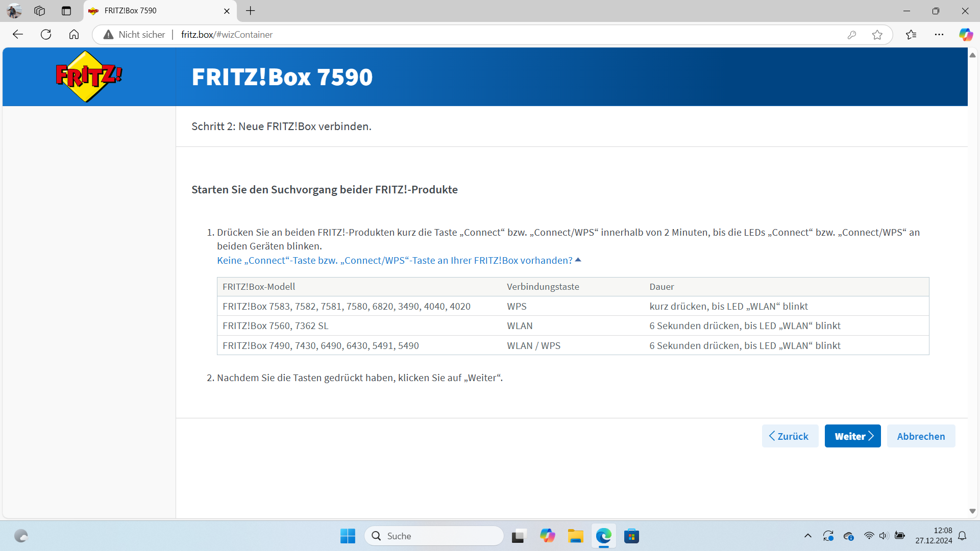Image resolution: width=980 pixels, height=551 pixels.
Task: Click the FRITZ!Box 7590 page title
Action: pyautogui.click(x=282, y=77)
